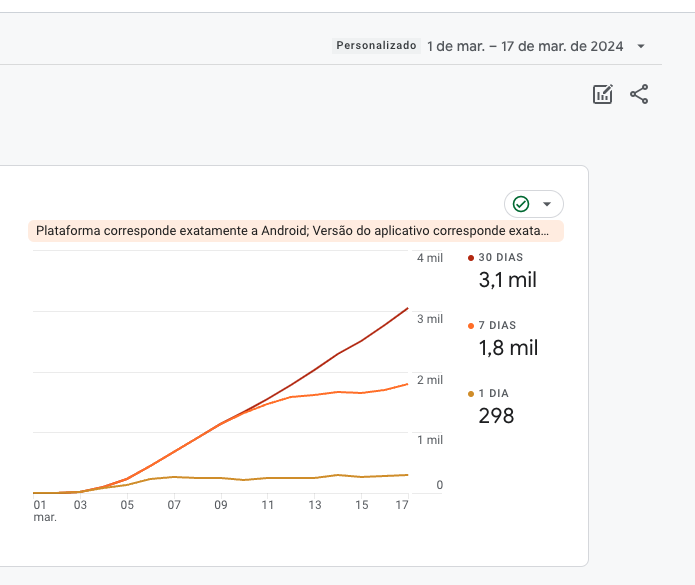Click the 30 DIAS legend dot
This screenshot has height=585, width=695.
471,258
